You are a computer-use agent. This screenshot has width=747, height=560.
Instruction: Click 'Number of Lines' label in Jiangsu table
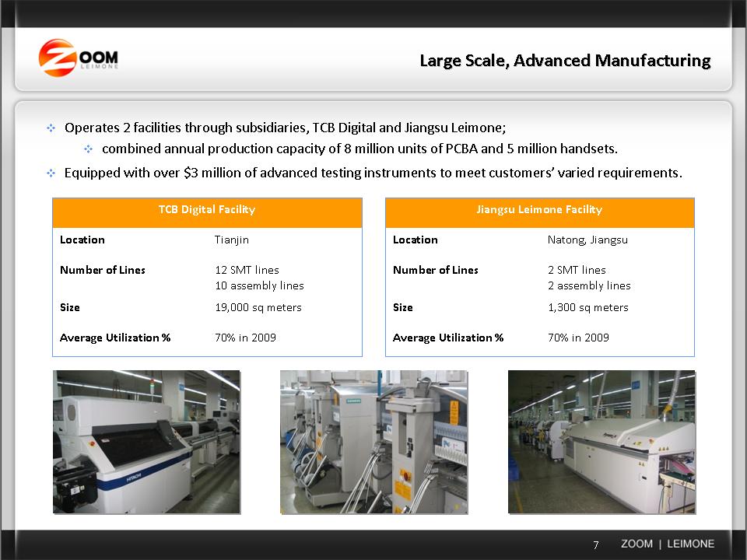pos(436,270)
